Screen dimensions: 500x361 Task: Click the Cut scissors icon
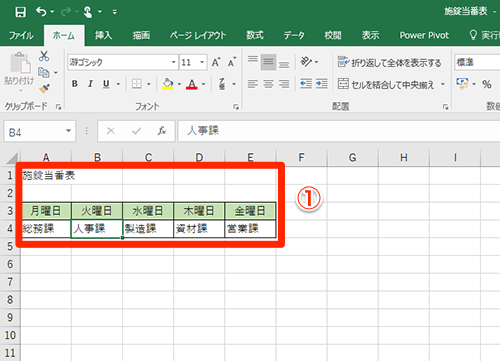point(44,56)
